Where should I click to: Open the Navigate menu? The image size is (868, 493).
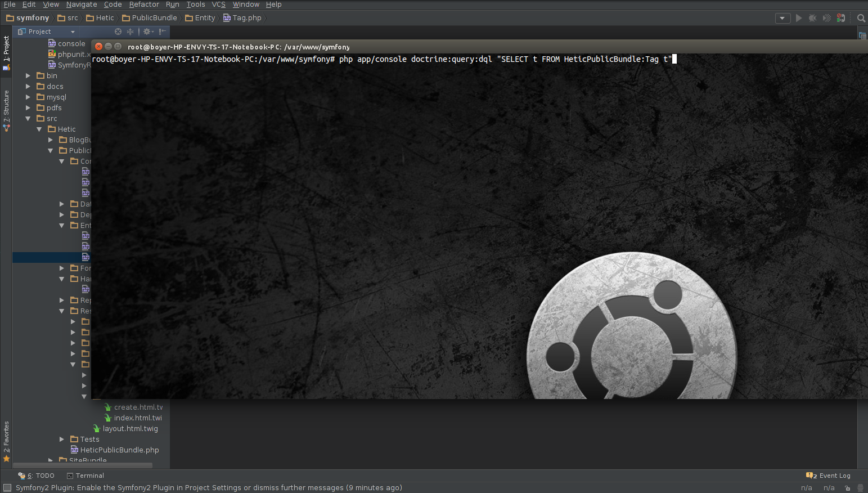(82, 5)
